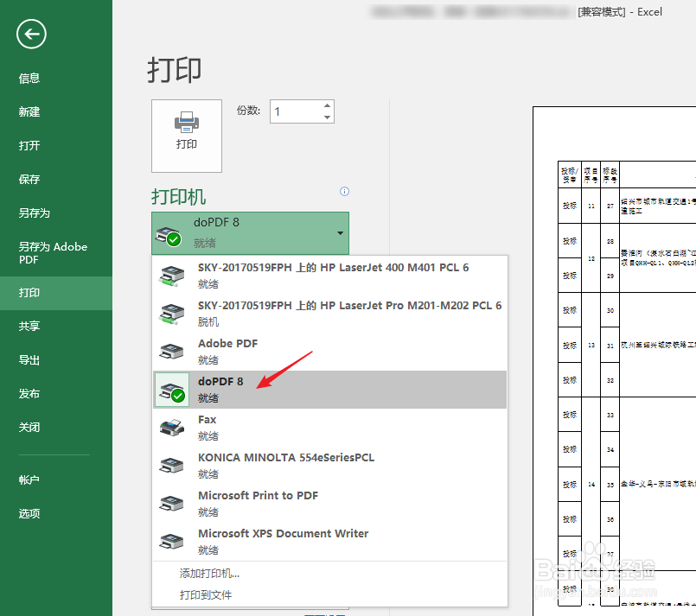Select HP LaserJet Pro M201-M202 printer icon
Screen dimensions: 696x616
click(x=172, y=314)
